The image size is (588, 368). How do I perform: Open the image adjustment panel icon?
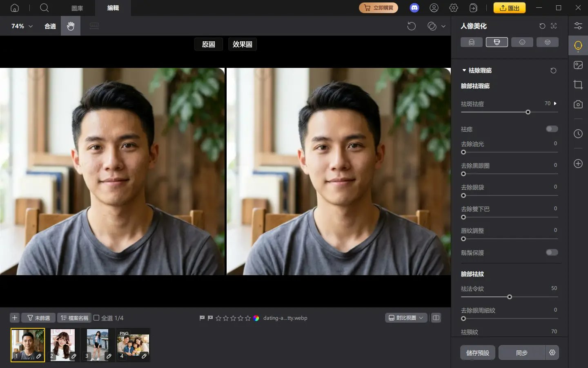coord(578,65)
